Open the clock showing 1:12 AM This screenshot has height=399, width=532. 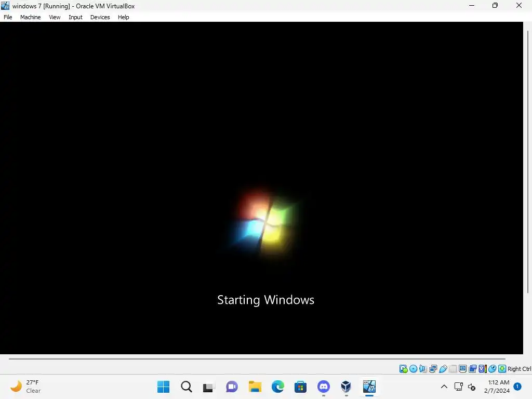(497, 387)
